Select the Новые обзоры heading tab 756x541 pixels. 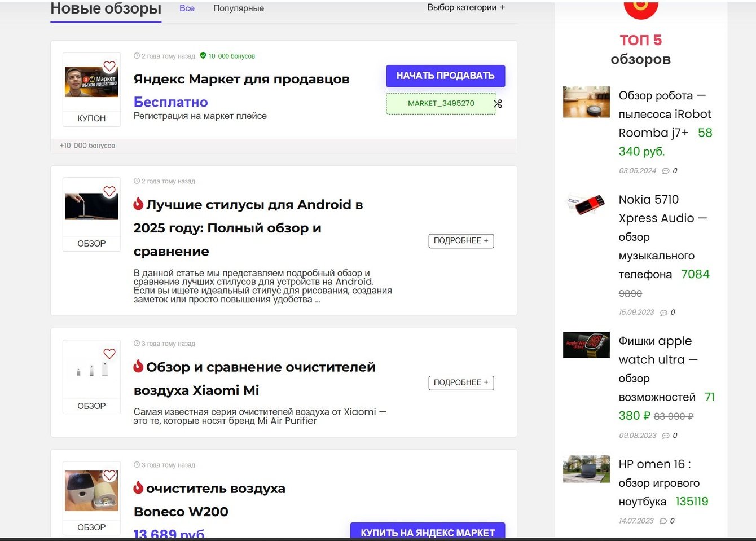click(x=106, y=9)
